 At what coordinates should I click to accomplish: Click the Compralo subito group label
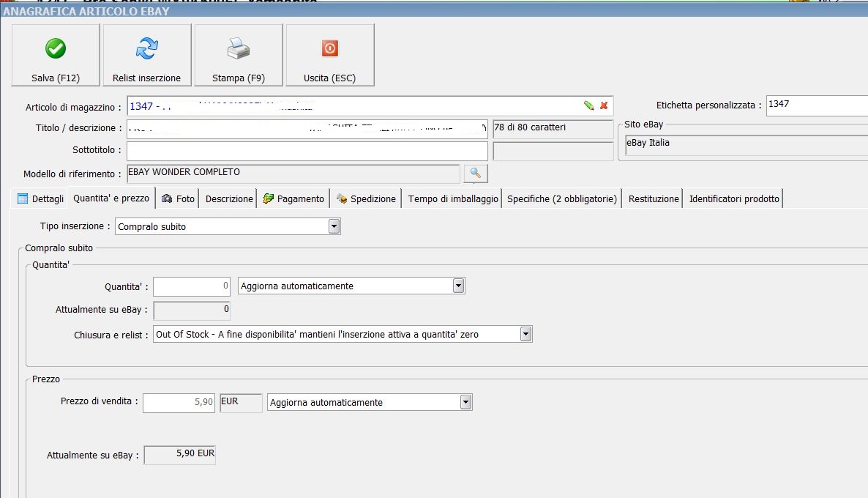tap(59, 248)
